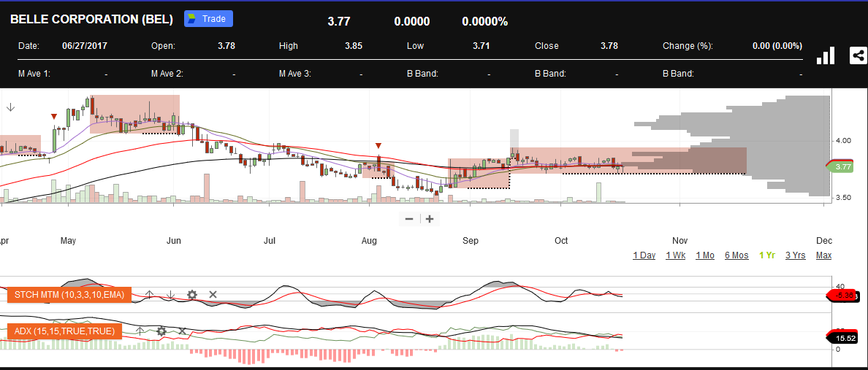Select the STCH MTM (10,3,3,10,EMA) label
Image resolution: width=868 pixels, height=370 pixels.
pyautogui.click(x=69, y=293)
